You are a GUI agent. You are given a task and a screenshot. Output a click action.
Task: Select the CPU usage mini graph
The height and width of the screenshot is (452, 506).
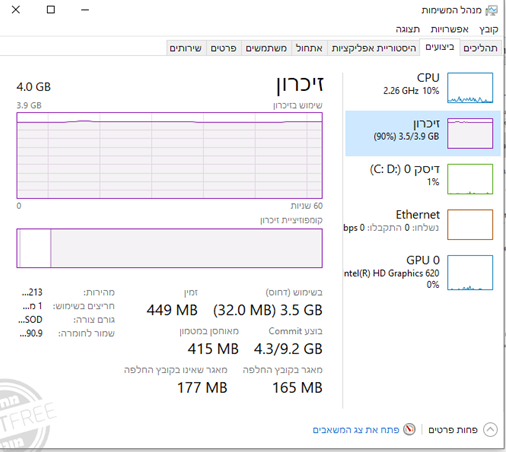(470, 88)
